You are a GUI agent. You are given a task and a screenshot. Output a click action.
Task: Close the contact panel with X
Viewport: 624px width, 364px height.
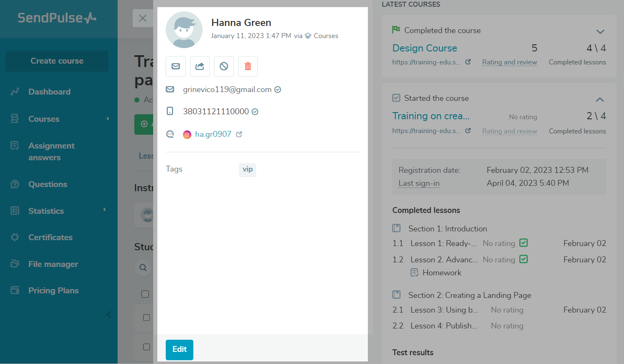tap(143, 18)
